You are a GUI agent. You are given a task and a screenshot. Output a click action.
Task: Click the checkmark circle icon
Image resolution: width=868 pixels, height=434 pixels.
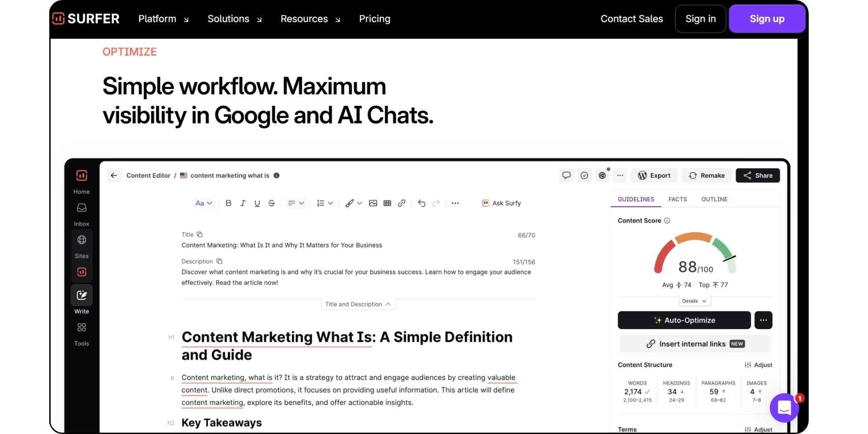[584, 175]
